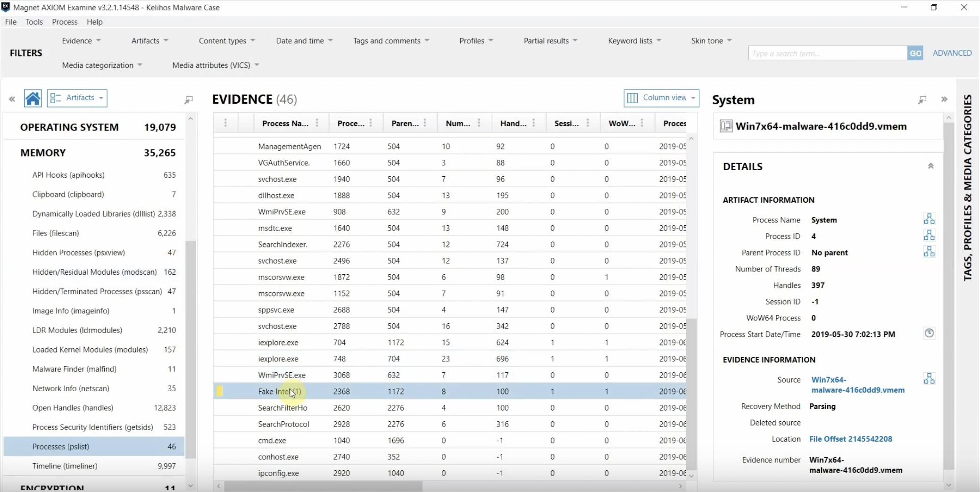The image size is (980, 492).
Task: Expand the Evidence filter dropdown
Action: (81, 41)
